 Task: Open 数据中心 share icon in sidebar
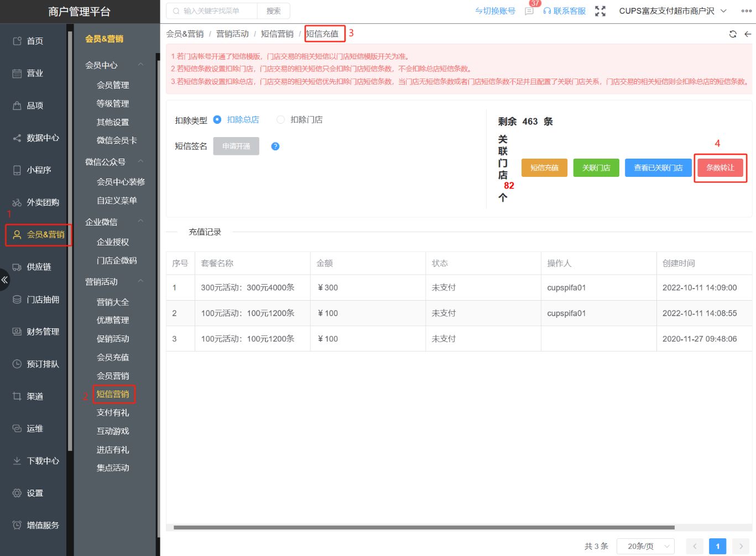coord(17,138)
